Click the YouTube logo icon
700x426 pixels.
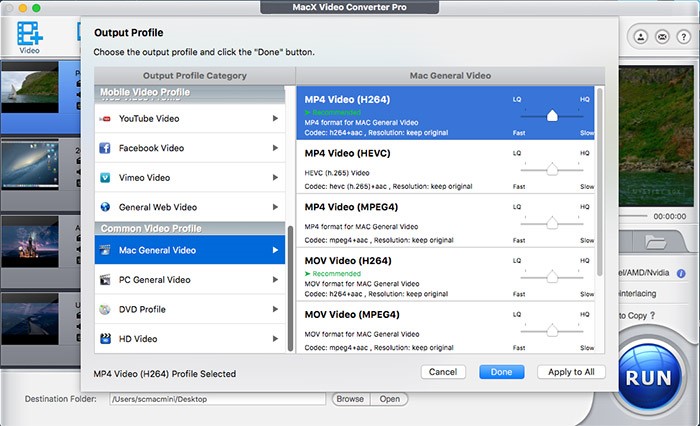click(x=104, y=119)
